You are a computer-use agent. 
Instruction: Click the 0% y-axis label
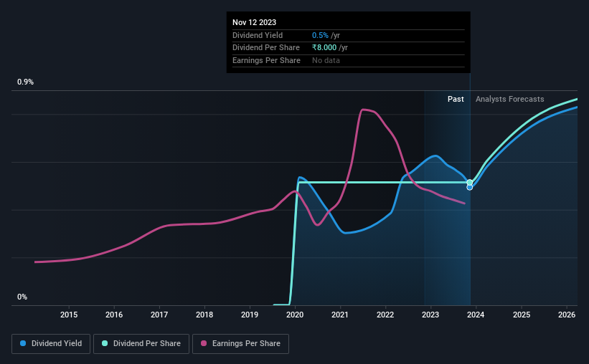tap(22, 297)
